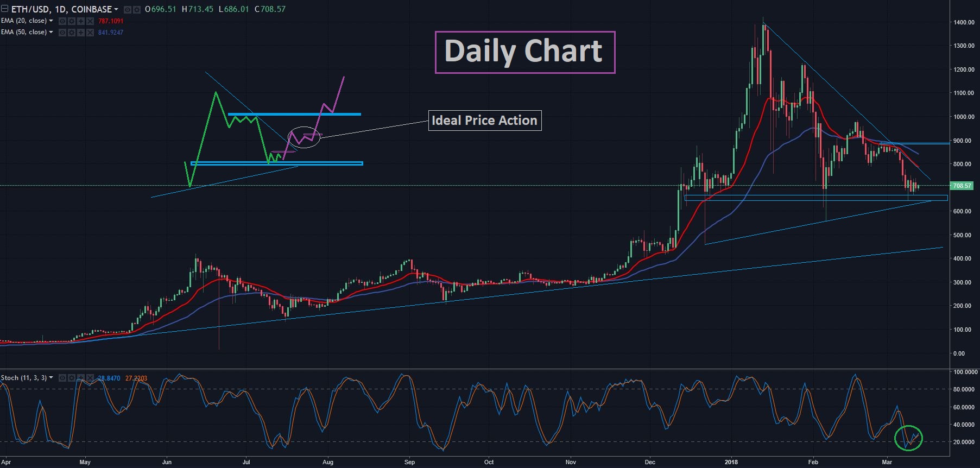The height and width of the screenshot is (468, 980).
Task: Click the 20.0000 stochastic axis label
Action: [x=965, y=442]
